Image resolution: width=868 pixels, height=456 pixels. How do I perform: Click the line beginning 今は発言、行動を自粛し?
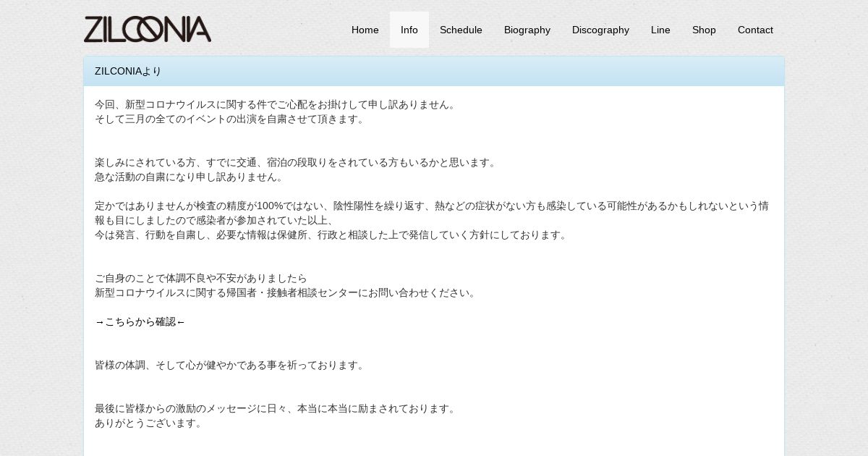(333, 235)
